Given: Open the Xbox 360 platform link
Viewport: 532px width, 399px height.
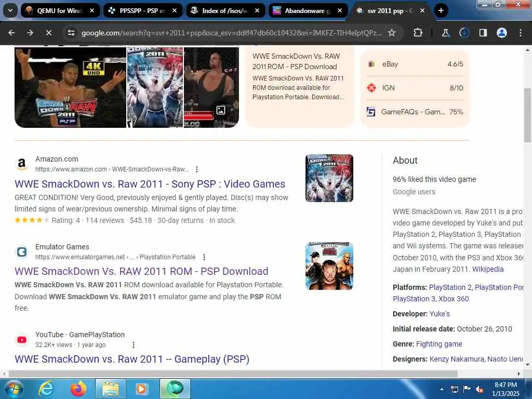Looking at the screenshot, I should coord(454,299).
